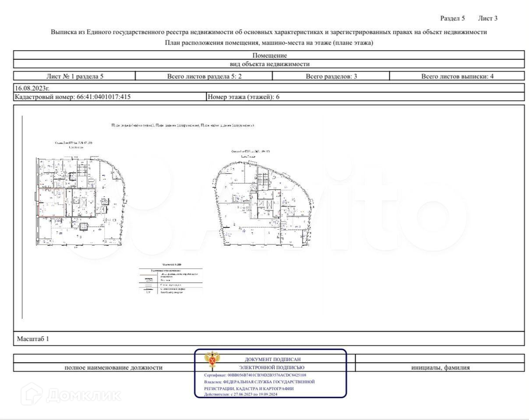Click the 'полное наименование должности' label

pyautogui.click(x=113, y=367)
